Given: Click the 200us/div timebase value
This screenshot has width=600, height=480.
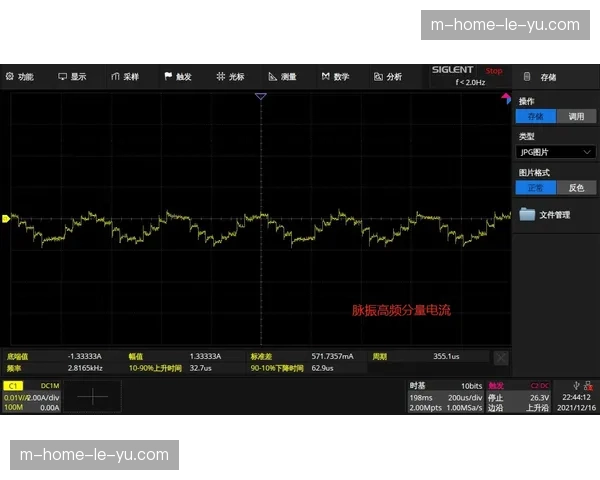Looking at the screenshot, I should click(x=465, y=397).
